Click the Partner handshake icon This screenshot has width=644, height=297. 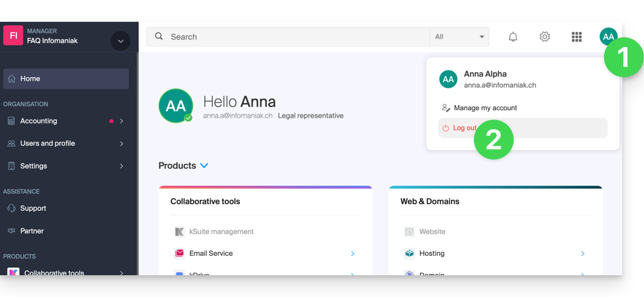point(12,231)
